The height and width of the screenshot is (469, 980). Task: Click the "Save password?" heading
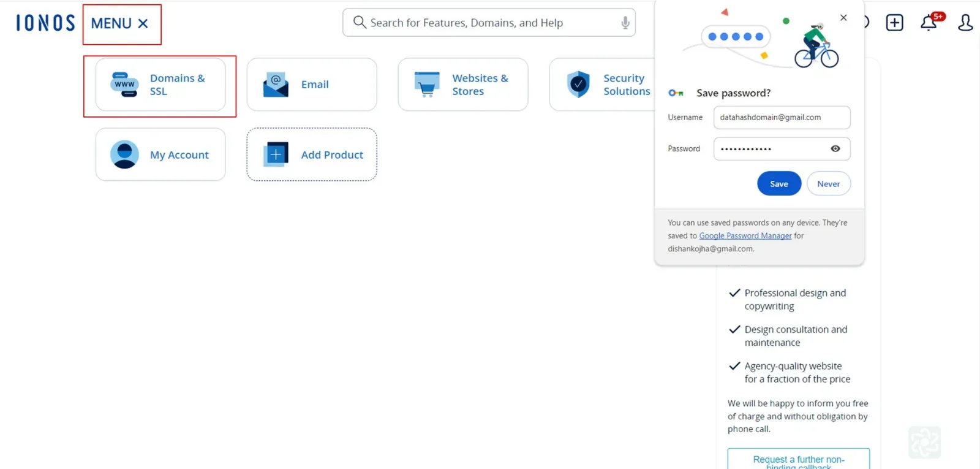pos(733,93)
